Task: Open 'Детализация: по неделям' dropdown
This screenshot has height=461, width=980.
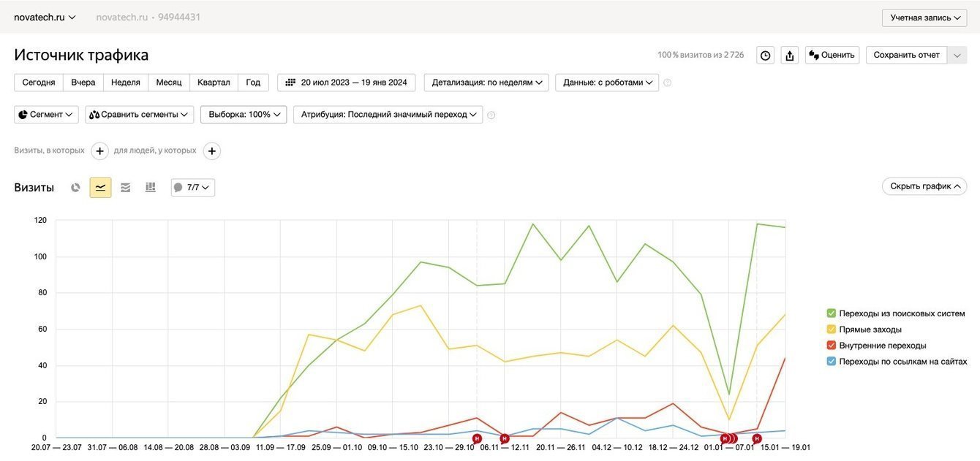Action: coord(486,83)
